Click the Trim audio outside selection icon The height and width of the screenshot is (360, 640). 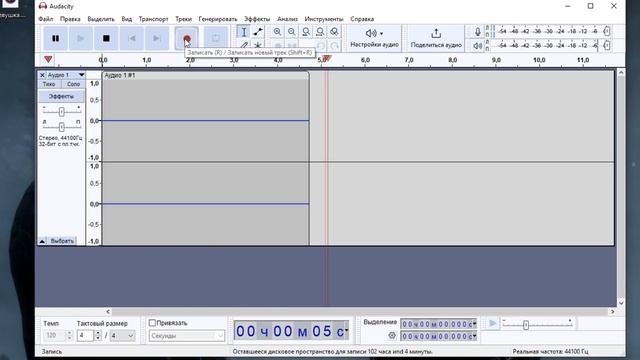pyautogui.click(x=278, y=45)
